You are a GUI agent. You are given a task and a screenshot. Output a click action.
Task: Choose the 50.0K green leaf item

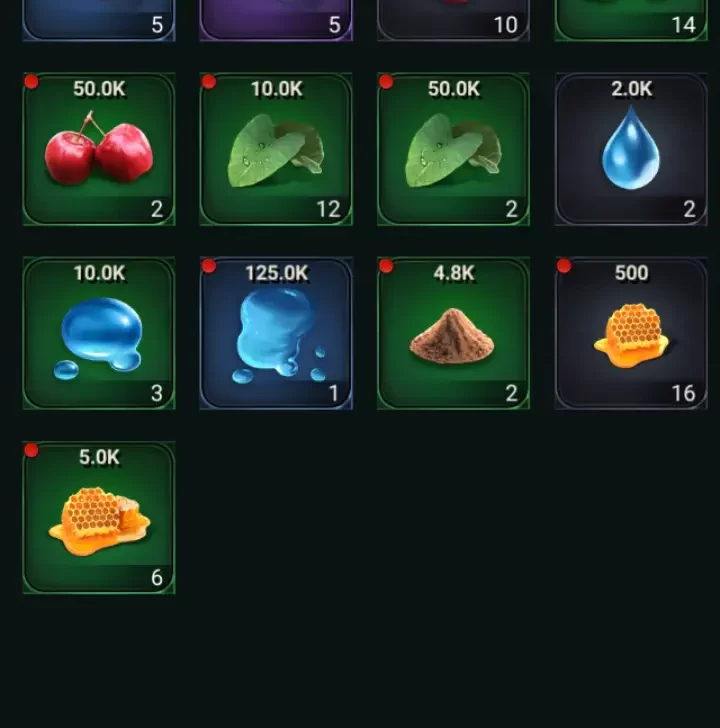(454, 149)
